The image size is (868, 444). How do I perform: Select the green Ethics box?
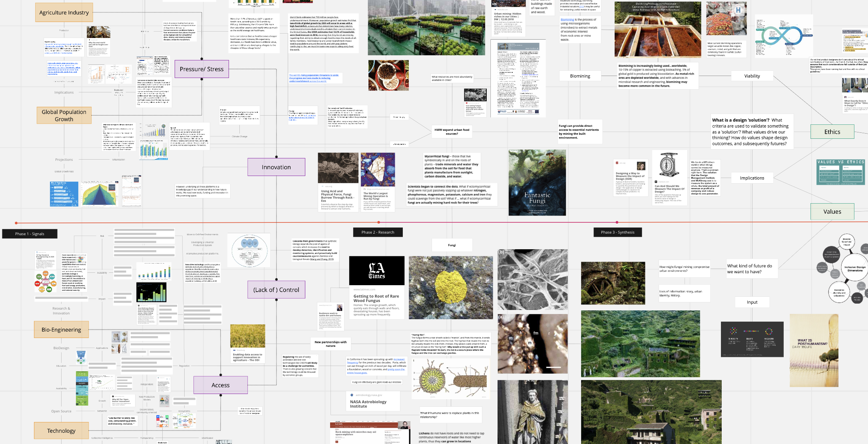[832, 132]
